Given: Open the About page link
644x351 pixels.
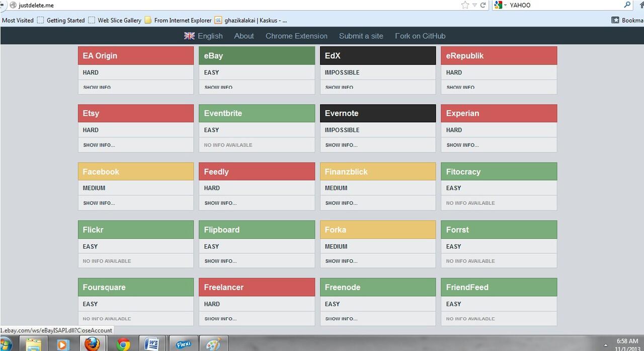Looking at the screenshot, I should (x=244, y=36).
